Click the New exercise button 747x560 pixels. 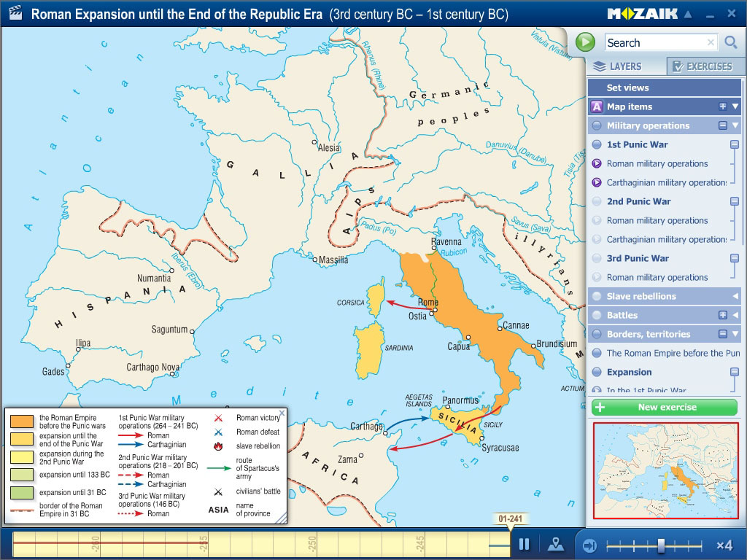pos(665,407)
